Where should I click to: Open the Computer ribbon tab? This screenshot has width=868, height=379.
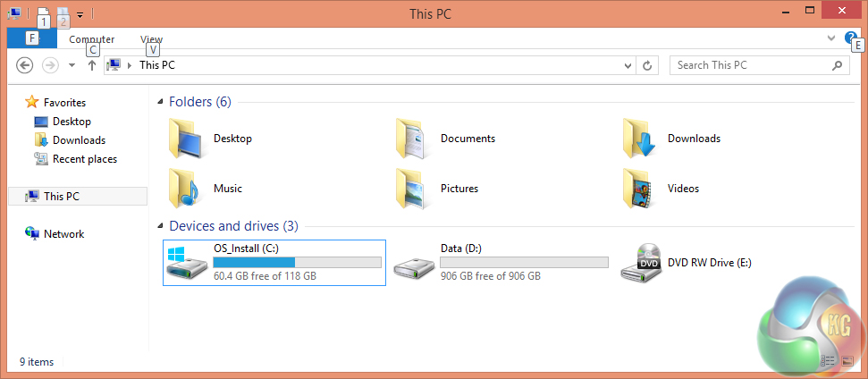click(x=92, y=39)
